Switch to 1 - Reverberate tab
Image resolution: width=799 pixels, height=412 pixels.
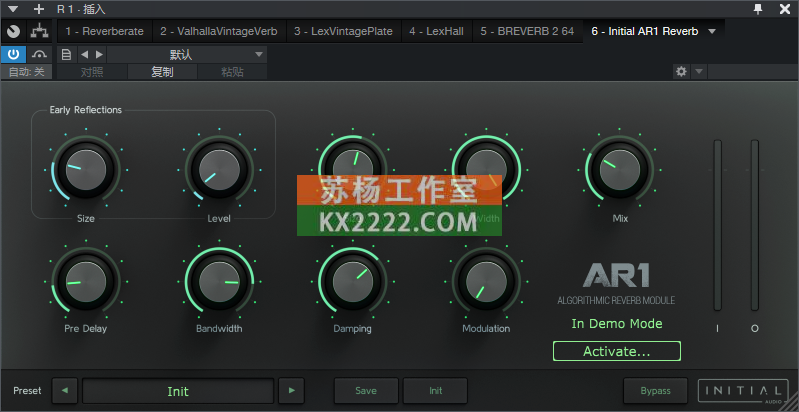click(x=104, y=32)
